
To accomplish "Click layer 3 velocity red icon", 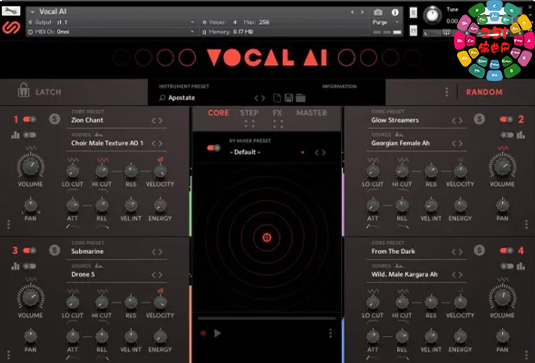I will tap(160, 291).
